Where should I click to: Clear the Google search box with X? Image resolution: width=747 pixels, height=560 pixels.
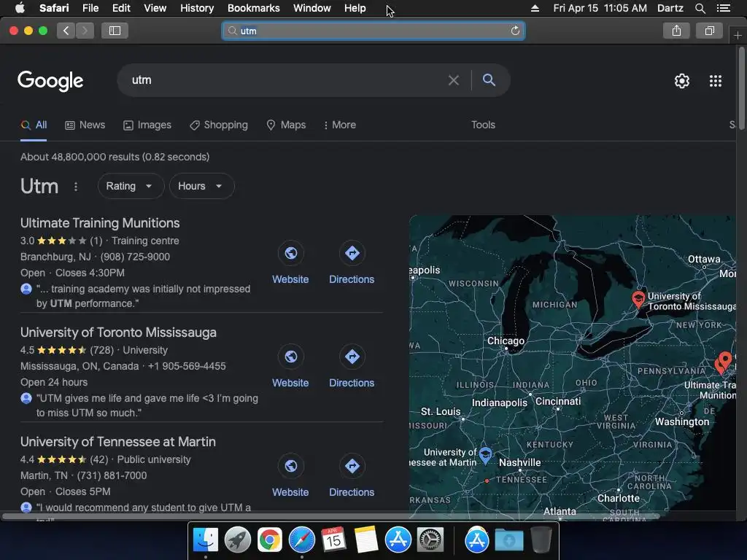coord(454,80)
